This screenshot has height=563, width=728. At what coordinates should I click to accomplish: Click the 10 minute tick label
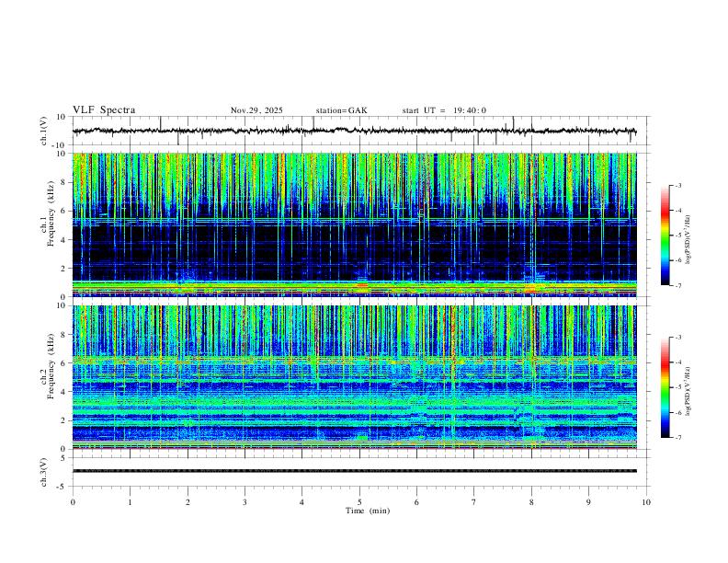coord(646,502)
